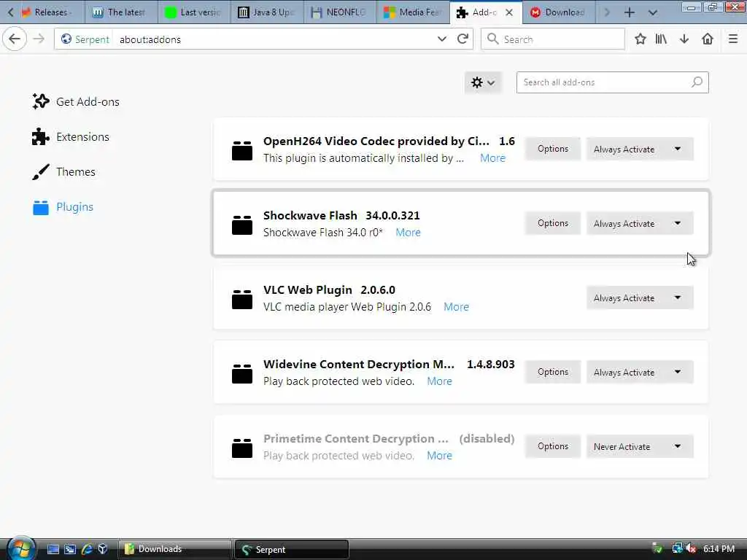747x560 pixels.
Task: Open Primetime Never Activate dropdown
Action: 640,446
